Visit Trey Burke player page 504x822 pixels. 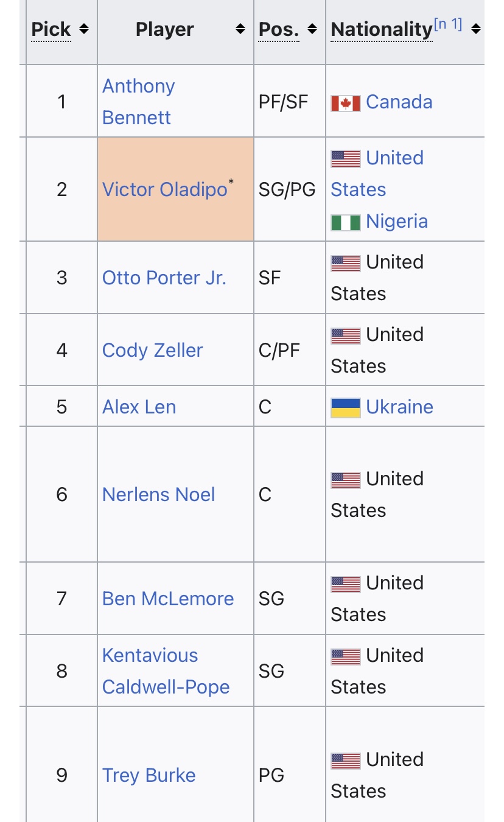(x=149, y=775)
